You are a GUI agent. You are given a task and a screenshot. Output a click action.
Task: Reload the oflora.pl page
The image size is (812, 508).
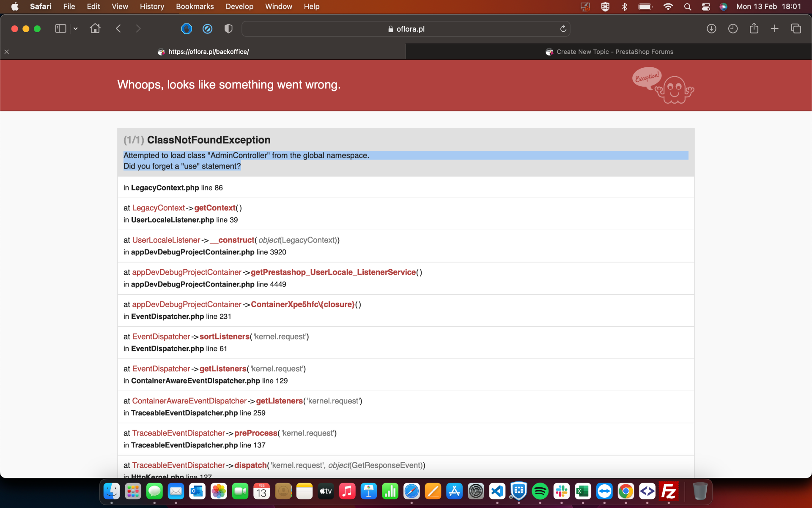[563, 29]
